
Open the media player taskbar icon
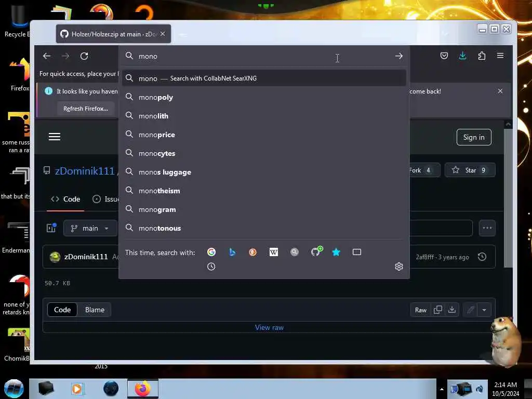[77, 389]
